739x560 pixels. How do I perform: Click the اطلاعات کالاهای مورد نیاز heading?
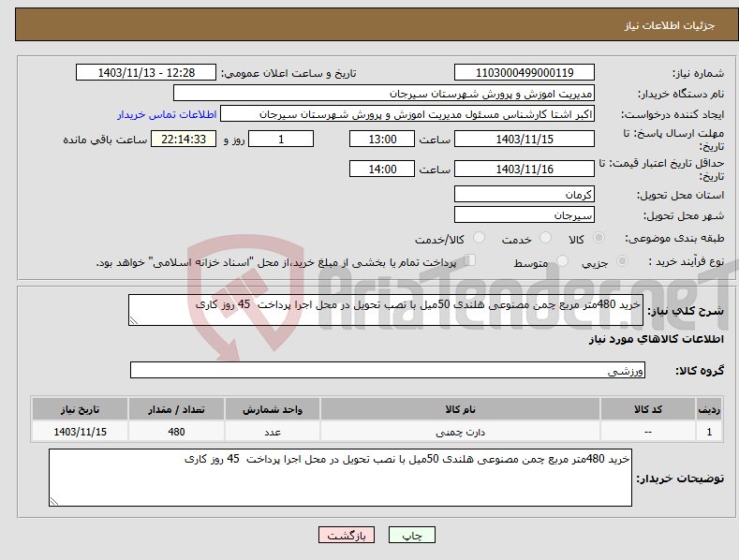pos(656,339)
